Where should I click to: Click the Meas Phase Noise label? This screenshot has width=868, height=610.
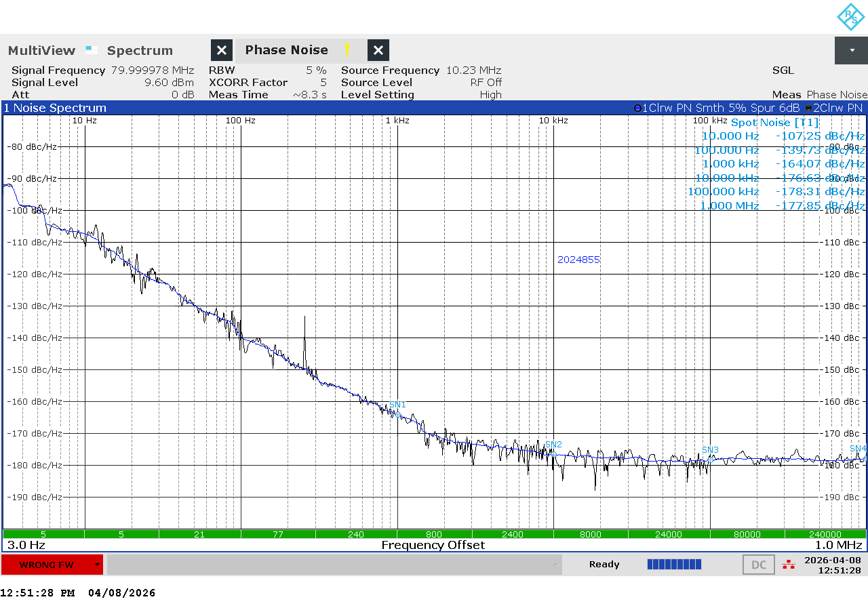pos(820,95)
